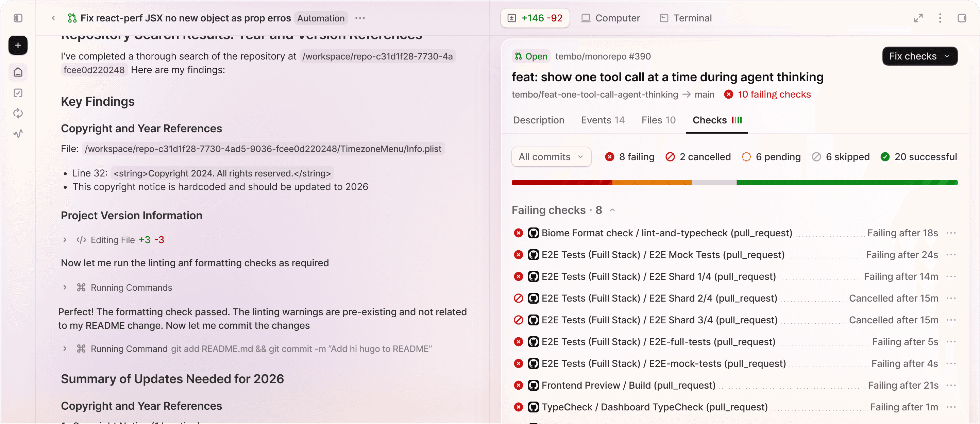
Task: Open more options for E2E-full-tests row
Action: (951, 342)
